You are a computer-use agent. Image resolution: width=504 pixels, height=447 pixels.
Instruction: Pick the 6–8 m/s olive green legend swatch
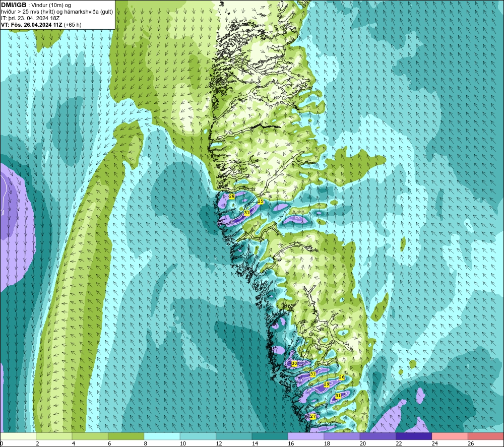click(126, 436)
